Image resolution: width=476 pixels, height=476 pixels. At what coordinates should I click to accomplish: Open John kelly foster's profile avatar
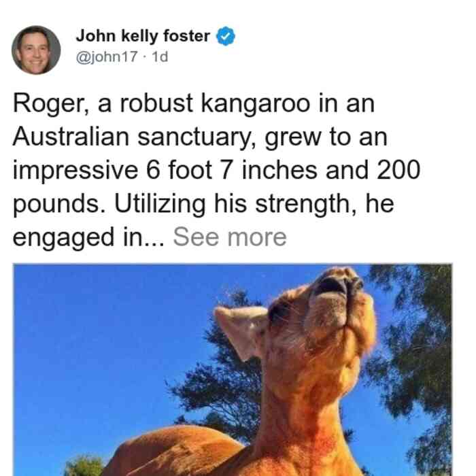pos(36,50)
